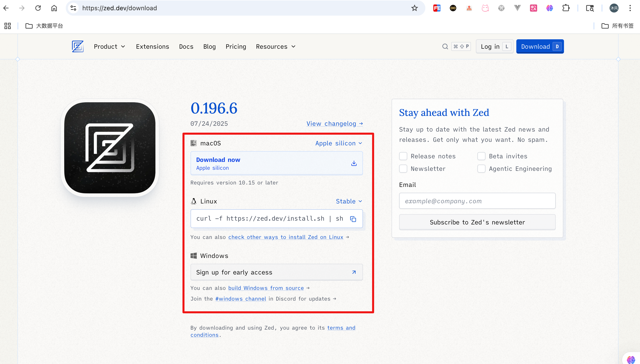Open the browser extensions puzzle icon
The height and width of the screenshot is (364, 640).
pos(566,8)
